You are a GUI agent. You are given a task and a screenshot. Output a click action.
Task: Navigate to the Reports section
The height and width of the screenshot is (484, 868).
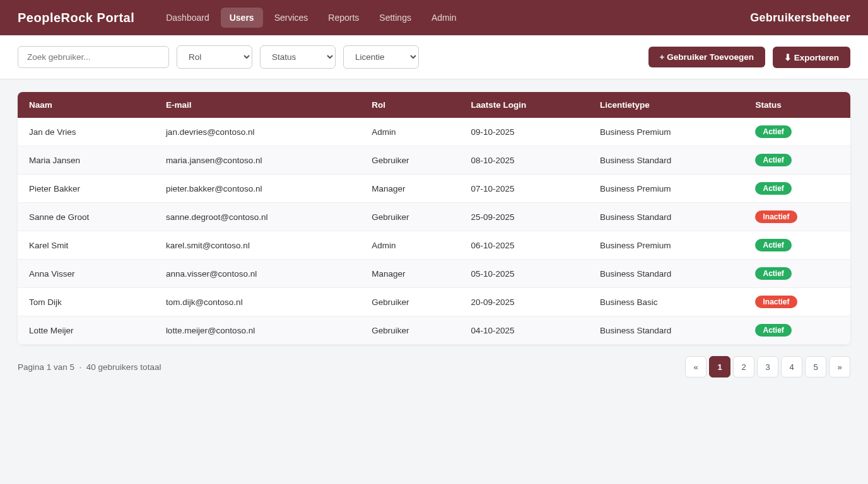(343, 18)
